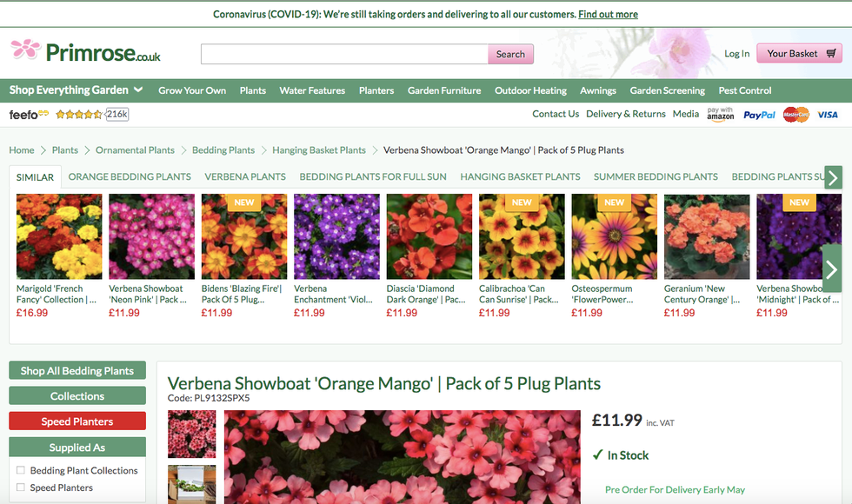Screen dimensions: 852x504
Task: Open the Outdoor Heating menu
Action: tap(530, 90)
